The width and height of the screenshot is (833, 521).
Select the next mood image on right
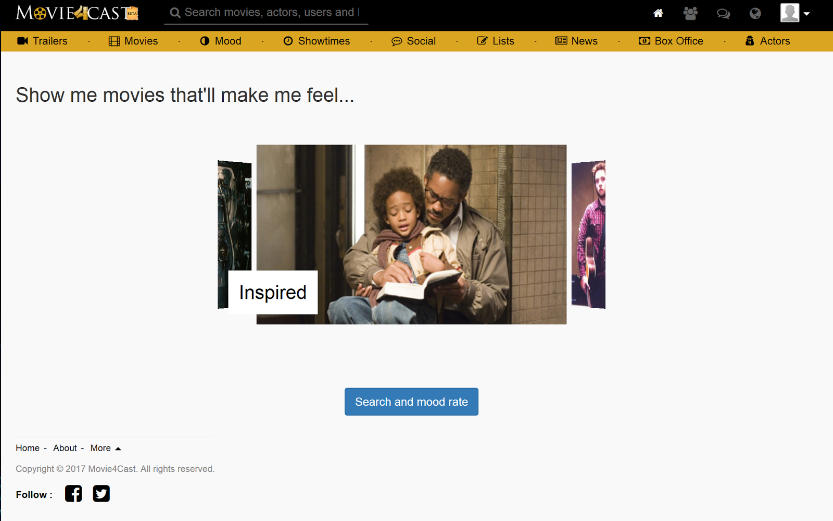tap(588, 234)
